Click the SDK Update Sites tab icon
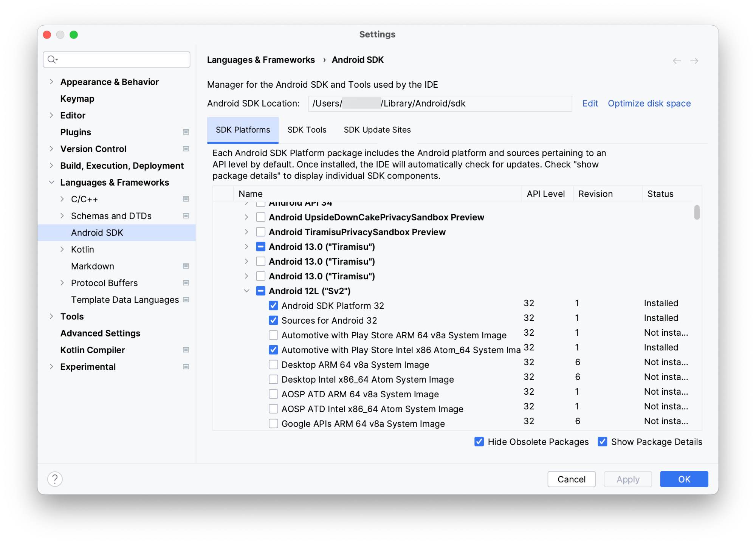 coord(376,130)
